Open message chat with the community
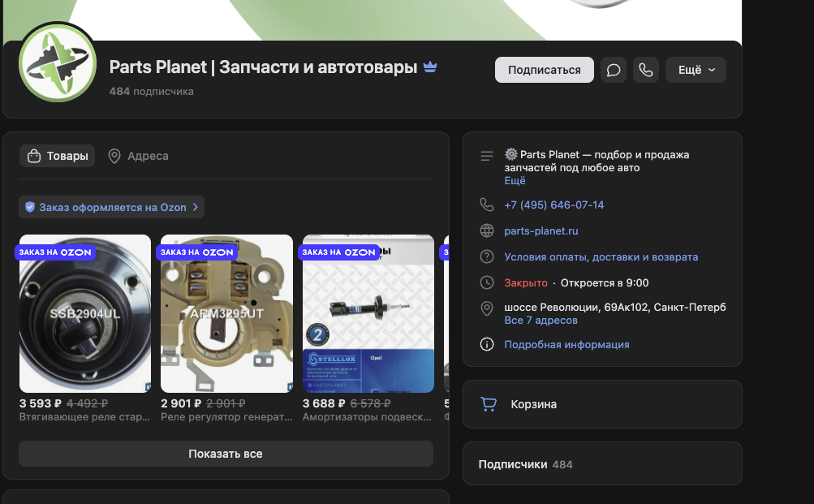The height and width of the screenshot is (504, 814). pyautogui.click(x=614, y=70)
